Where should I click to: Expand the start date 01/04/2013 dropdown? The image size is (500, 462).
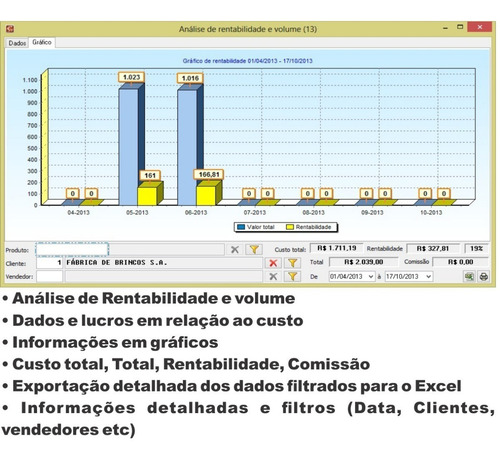(x=371, y=277)
